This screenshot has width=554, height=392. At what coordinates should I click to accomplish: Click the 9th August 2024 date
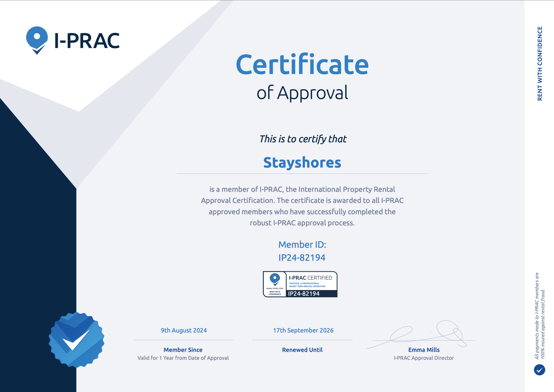click(184, 330)
